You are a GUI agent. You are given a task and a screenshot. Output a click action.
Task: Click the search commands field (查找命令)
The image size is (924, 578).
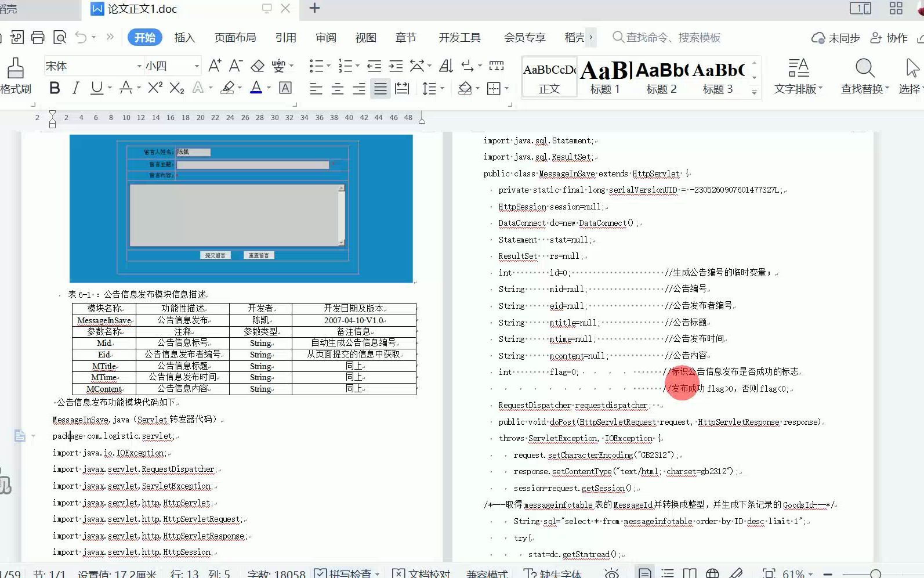(667, 38)
